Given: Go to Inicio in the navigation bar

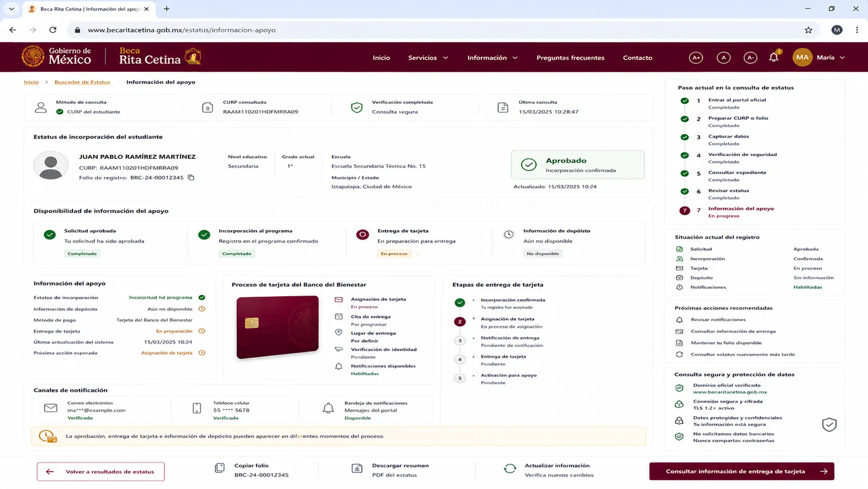Looking at the screenshot, I should 381,58.
